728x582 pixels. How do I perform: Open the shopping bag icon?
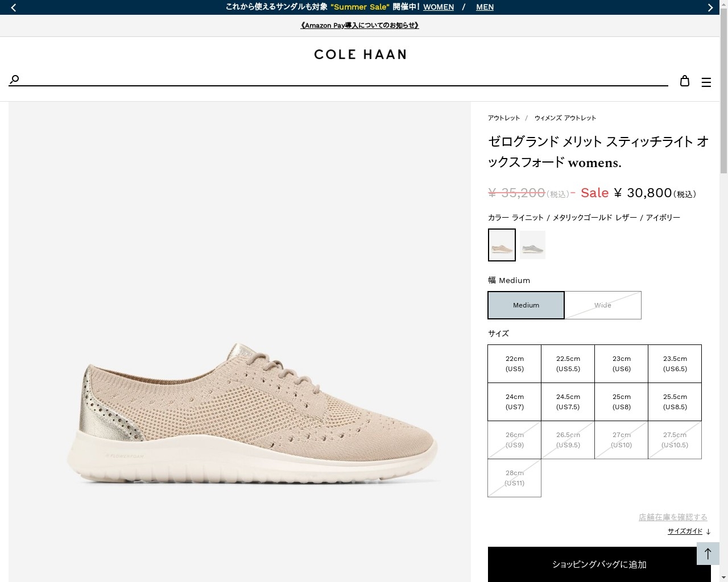[x=685, y=81]
